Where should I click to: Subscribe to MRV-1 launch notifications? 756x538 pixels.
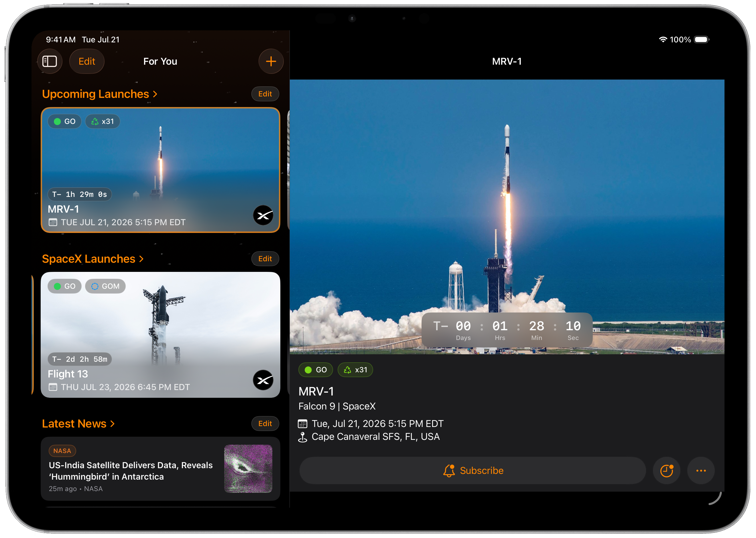pos(472,470)
